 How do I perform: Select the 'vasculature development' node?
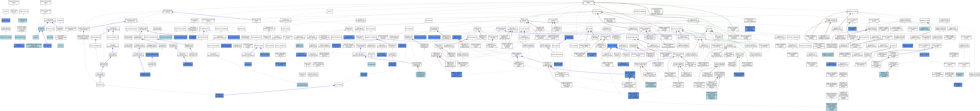(x=113, y=55)
